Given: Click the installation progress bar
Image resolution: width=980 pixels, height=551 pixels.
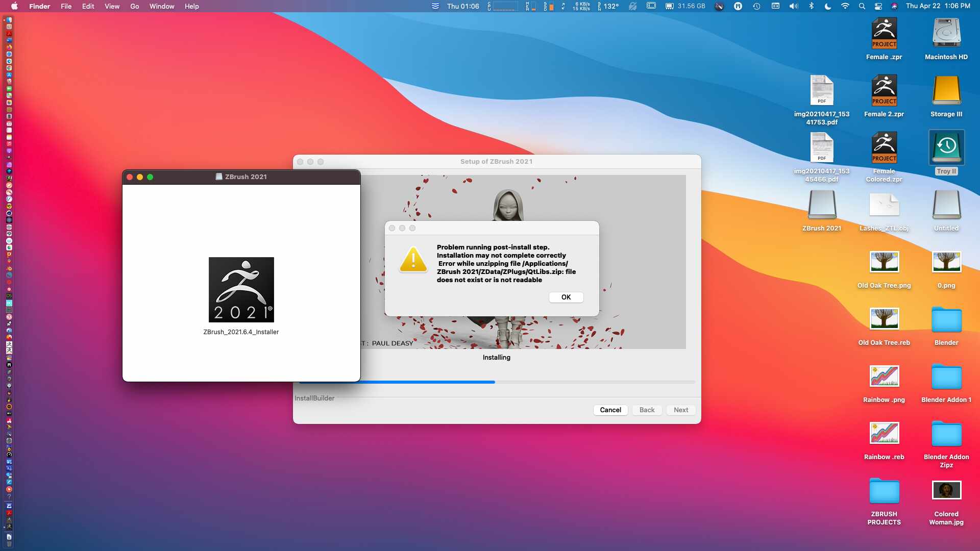Looking at the screenshot, I should [496, 382].
